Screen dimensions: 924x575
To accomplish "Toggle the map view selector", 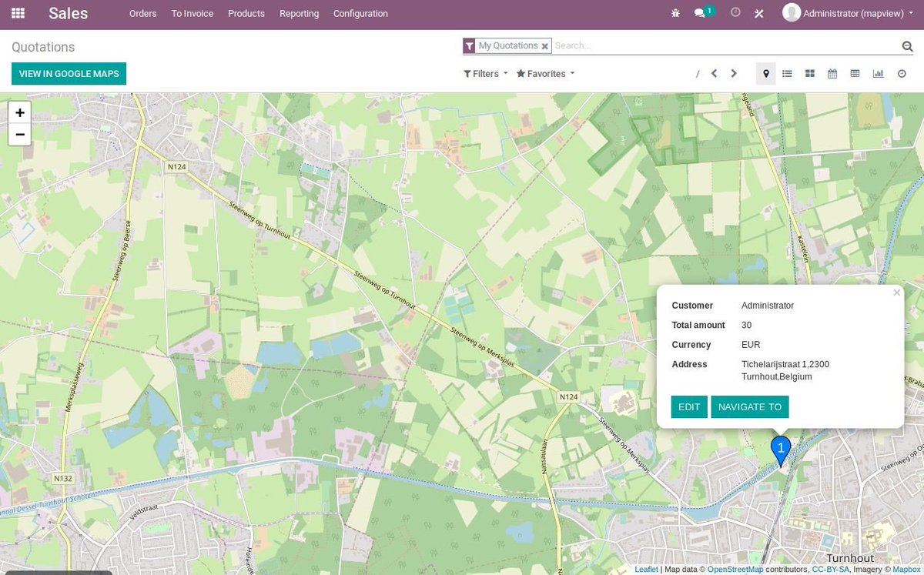I will [x=765, y=73].
